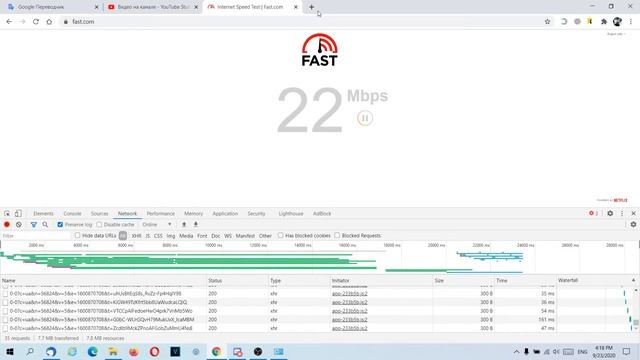Switch to Google Переводчик browser tab

pos(51,7)
